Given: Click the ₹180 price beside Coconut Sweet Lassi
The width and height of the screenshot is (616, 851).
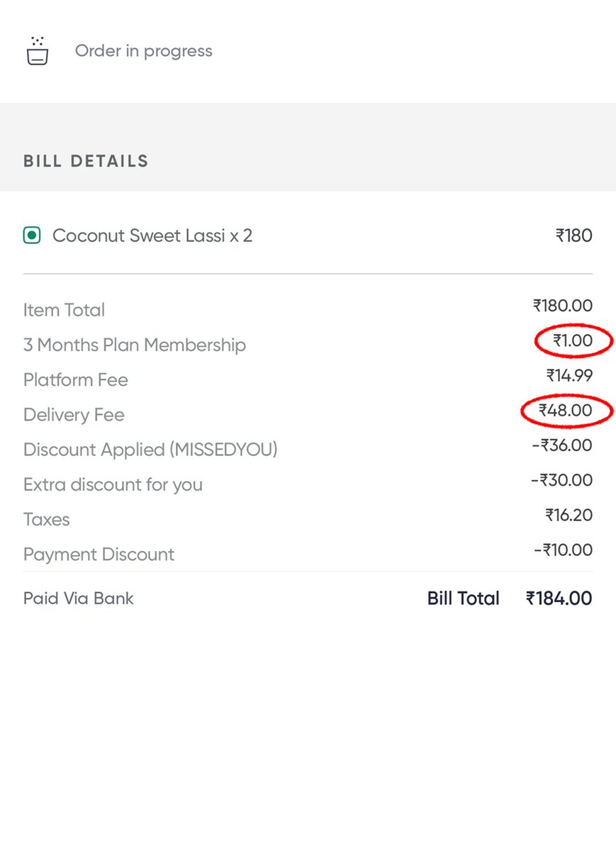Looking at the screenshot, I should tap(573, 235).
